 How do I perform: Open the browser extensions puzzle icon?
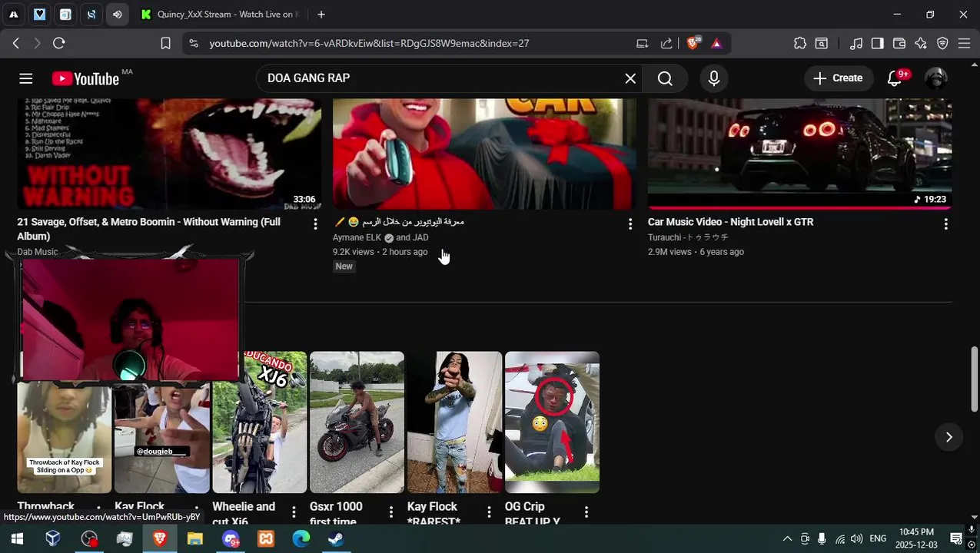[x=800, y=43]
